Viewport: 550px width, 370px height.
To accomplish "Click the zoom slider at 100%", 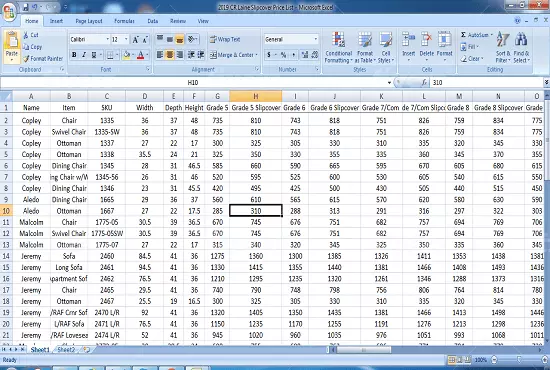I will pos(519,359).
